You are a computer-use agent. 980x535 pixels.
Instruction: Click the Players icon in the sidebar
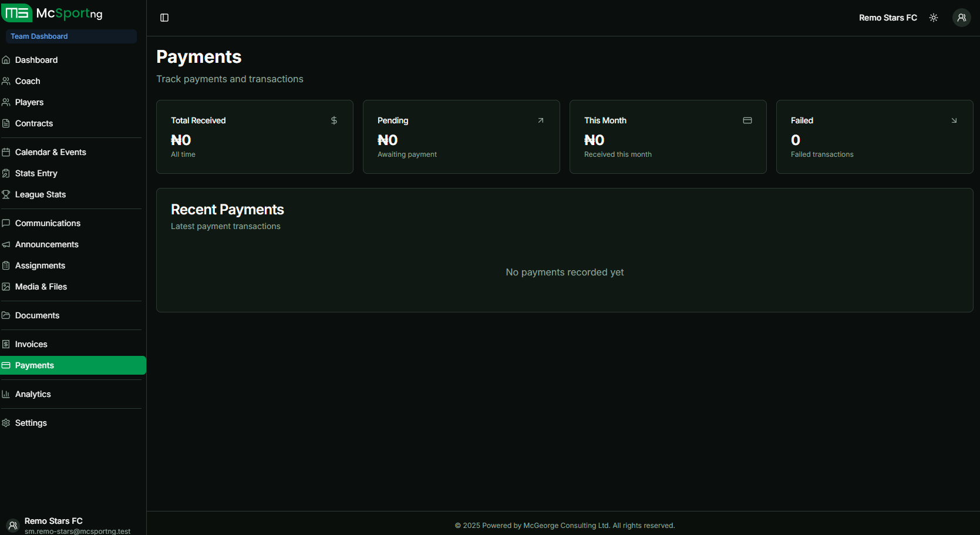(x=6, y=102)
